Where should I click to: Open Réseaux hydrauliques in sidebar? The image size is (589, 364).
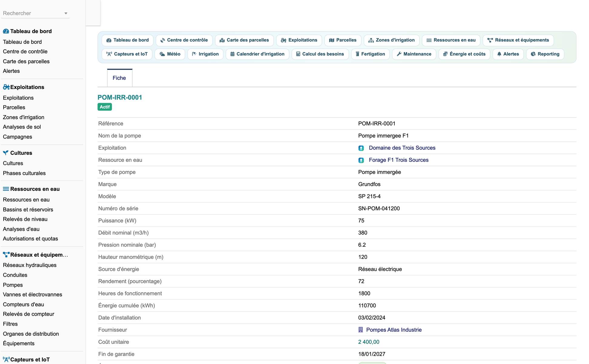click(x=30, y=265)
